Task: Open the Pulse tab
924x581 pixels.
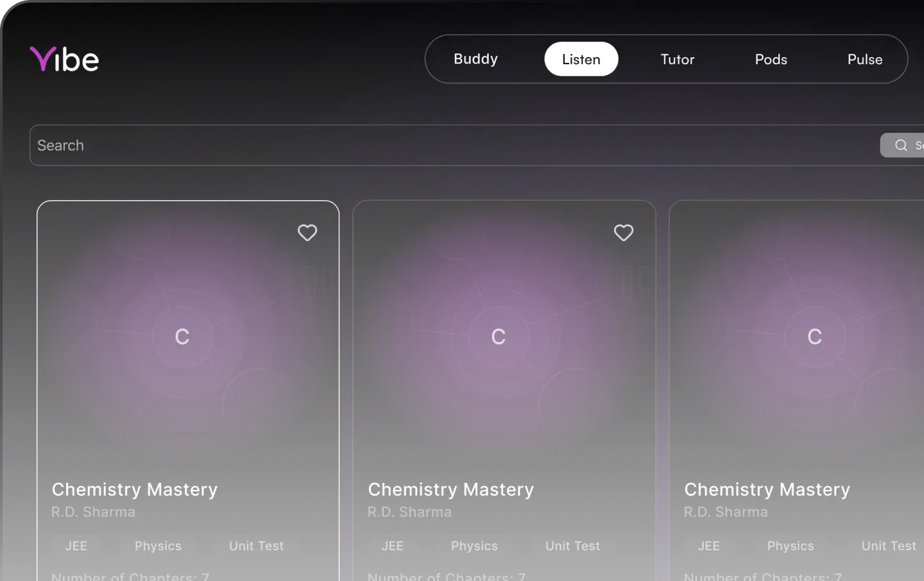Action: [864, 59]
